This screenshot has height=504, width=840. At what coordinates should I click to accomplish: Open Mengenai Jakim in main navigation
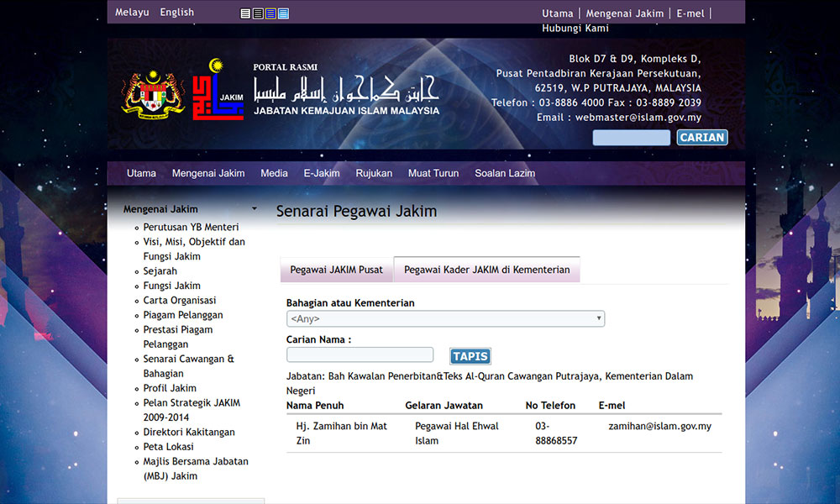pyautogui.click(x=208, y=174)
